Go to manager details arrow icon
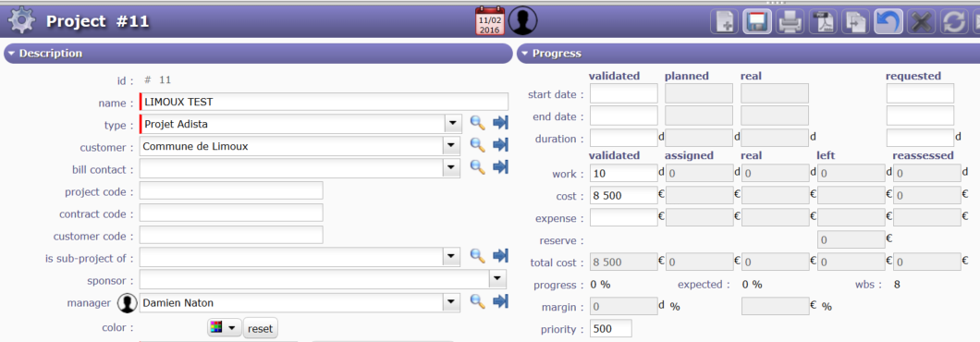This screenshot has width=980, height=342. click(x=500, y=301)
